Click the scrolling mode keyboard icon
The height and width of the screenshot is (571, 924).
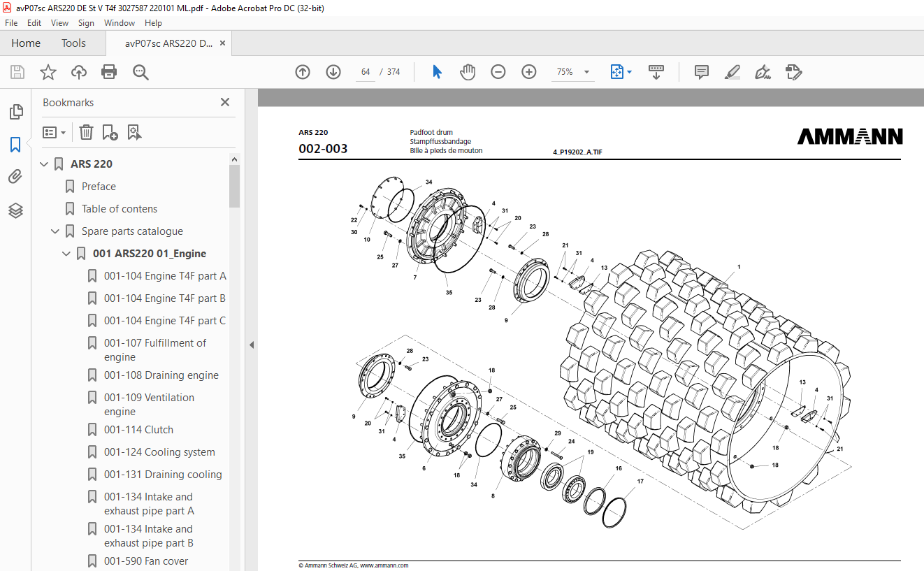[656, 72]
